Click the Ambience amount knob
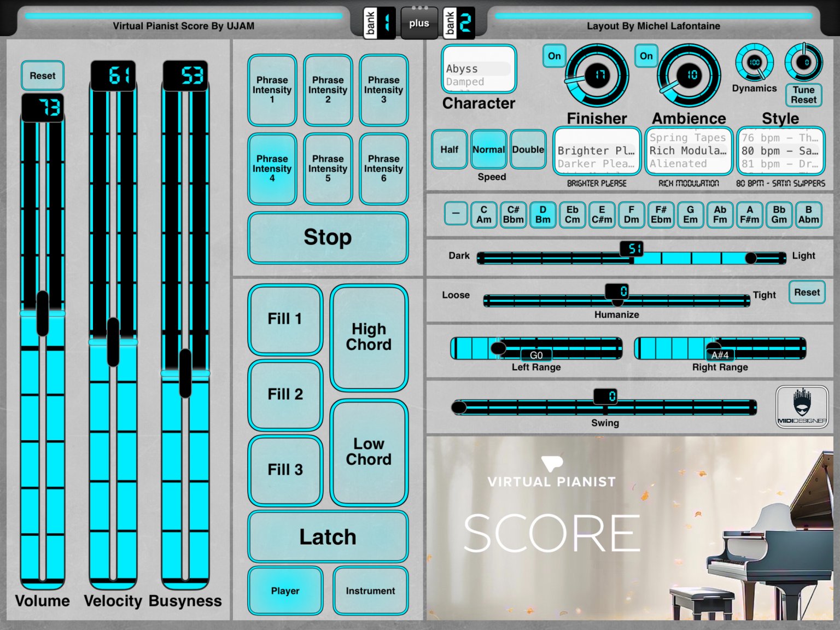The height and width of the screenshot is (630, 840). [689, 75]
